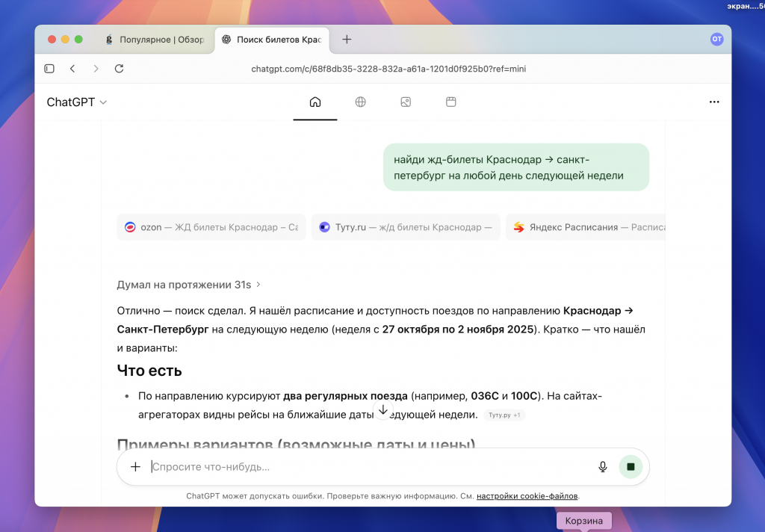Click the address bar URL
The width and height of the screenshot is (765, 532).
click(x=388, y=69)
